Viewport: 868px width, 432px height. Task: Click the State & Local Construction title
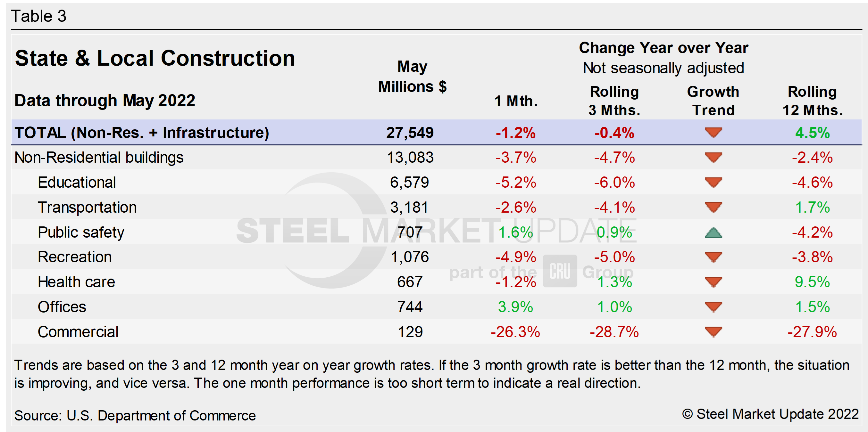tap(155, 58)
